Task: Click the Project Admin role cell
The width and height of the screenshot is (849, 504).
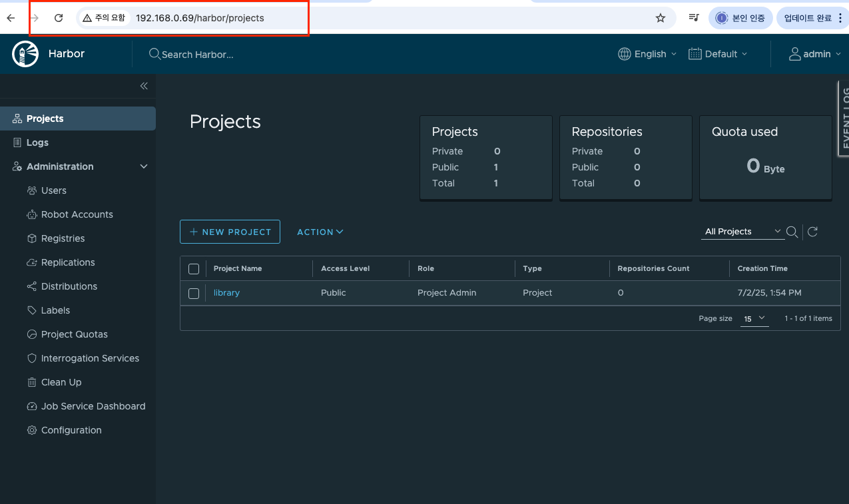Action: pos(447,293)
